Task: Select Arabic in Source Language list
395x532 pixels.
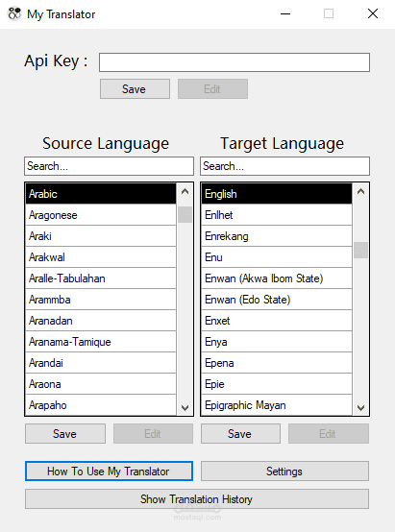Action: (x=101, y=194)
